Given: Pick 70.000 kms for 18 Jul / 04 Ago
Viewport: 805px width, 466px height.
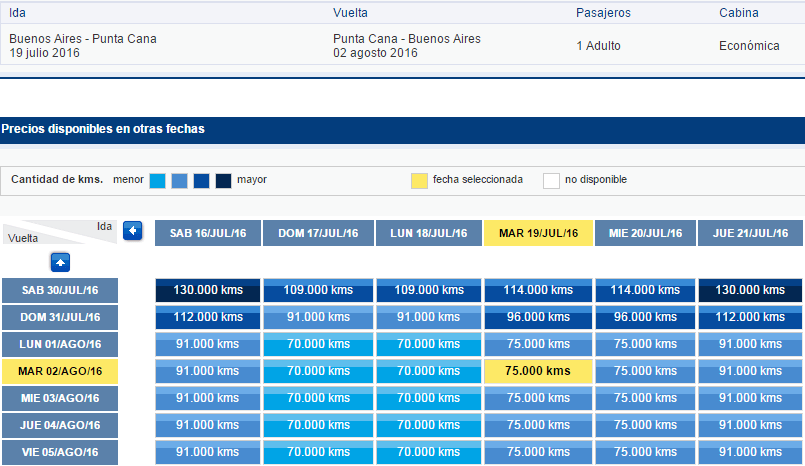Looking at the screenshot, I should tap(429, 425).
